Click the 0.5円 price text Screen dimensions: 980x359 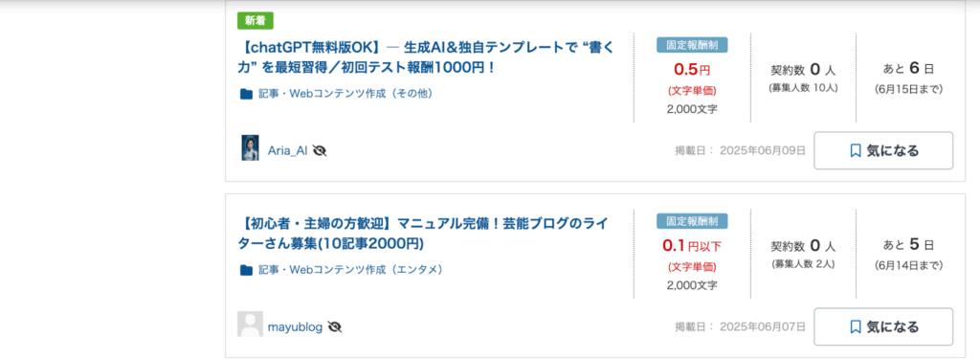(x=692, y=70)
